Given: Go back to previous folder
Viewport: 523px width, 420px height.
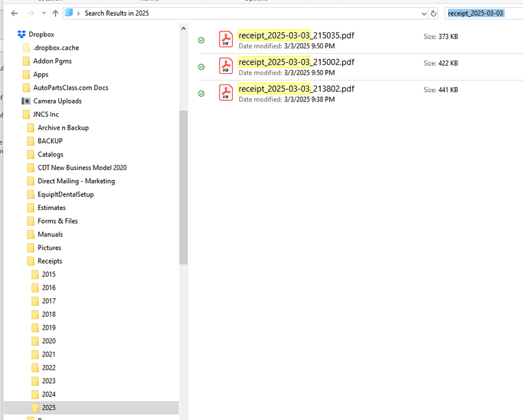Looking at the screenshot, I should (x=14, y=13).
